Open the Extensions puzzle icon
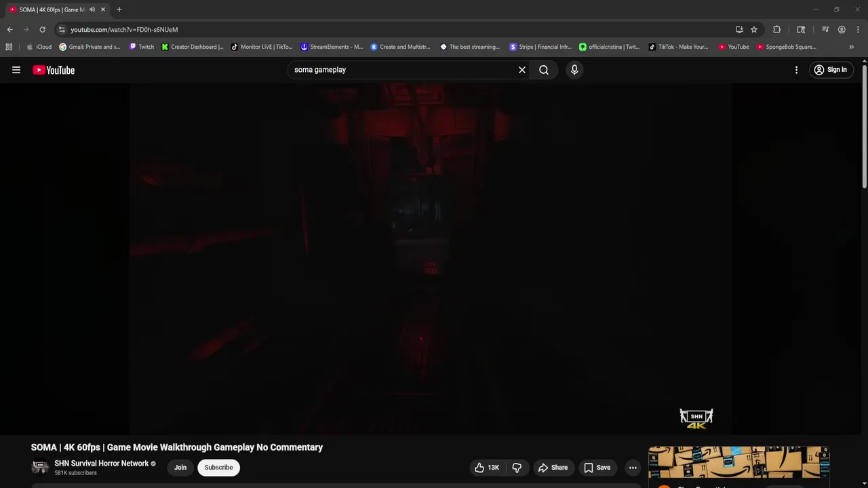The image size is (868, 488). coord(777,30)
